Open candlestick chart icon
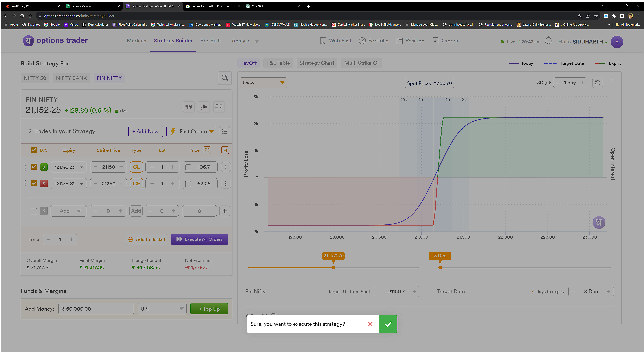Screen dimensions: 644x352 204,107
